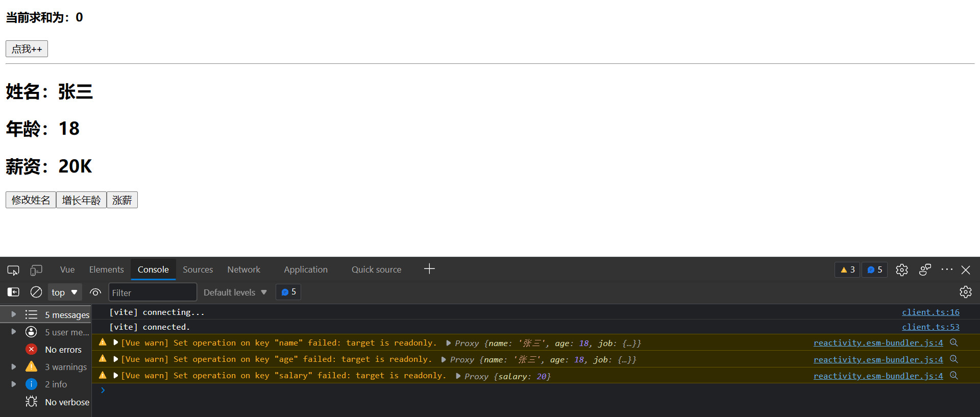Click the console prompt input line
The width and height of the screenshot is (980, 417).
[536, 390]
